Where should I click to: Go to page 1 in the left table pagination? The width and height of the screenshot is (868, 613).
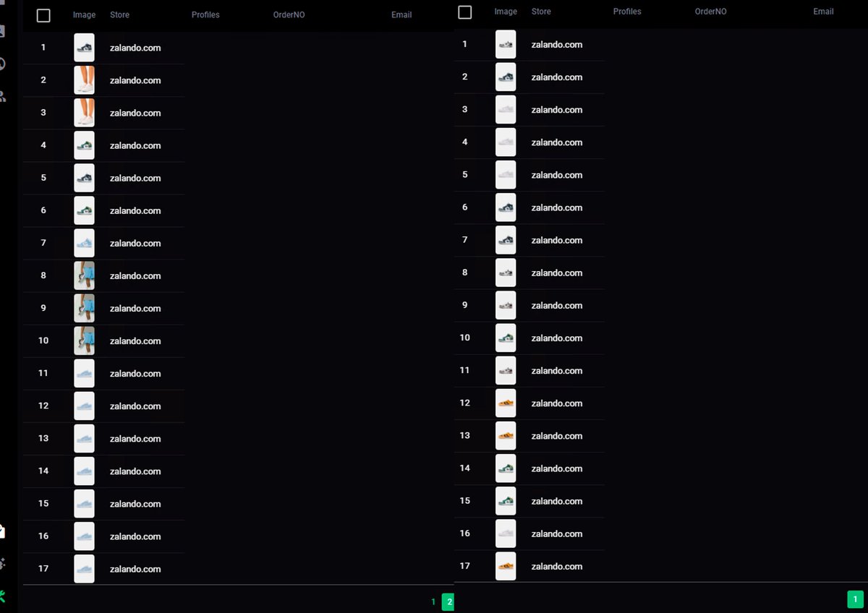[x=433, y=601]
